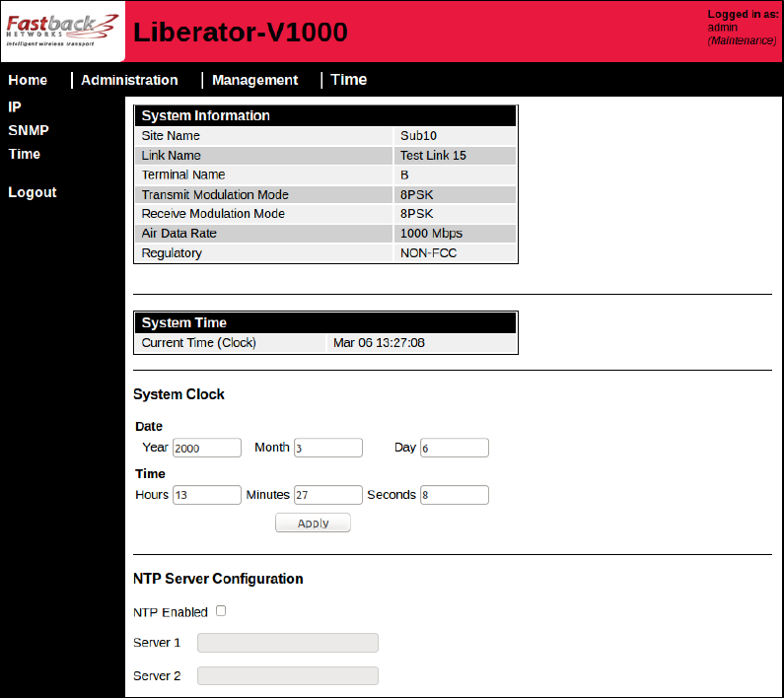Open the Home menu
784x698 pixels.
tap(28, 80)
